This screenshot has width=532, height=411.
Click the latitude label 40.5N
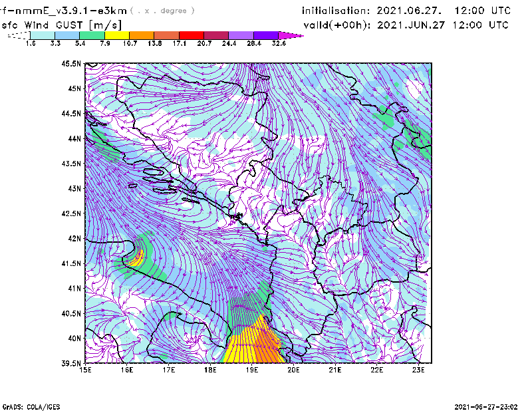(71, 314)
